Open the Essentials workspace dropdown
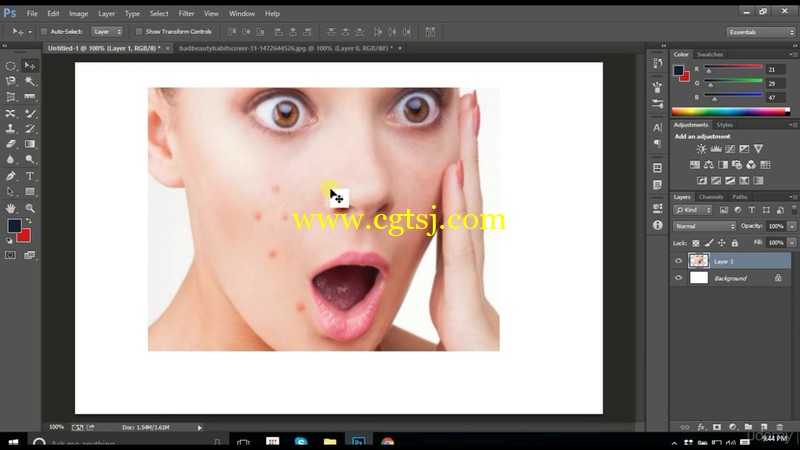The height and width of the screenshot is (450, 800). coord(761,32)
